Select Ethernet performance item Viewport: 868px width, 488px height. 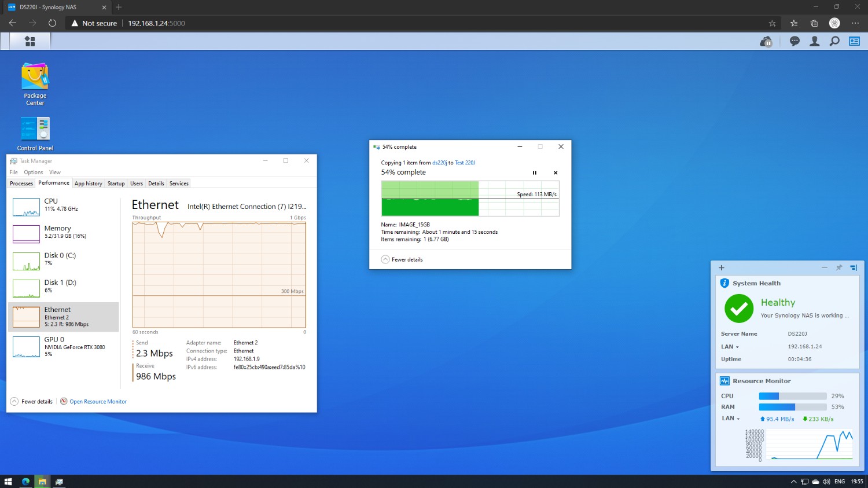(64, 317)
